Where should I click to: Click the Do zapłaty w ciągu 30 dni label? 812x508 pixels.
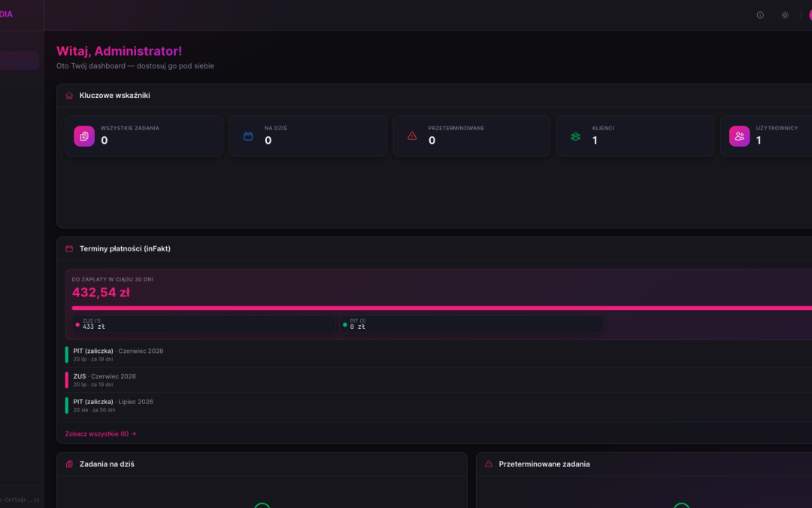pyautogui.click(x=112, y=279)
